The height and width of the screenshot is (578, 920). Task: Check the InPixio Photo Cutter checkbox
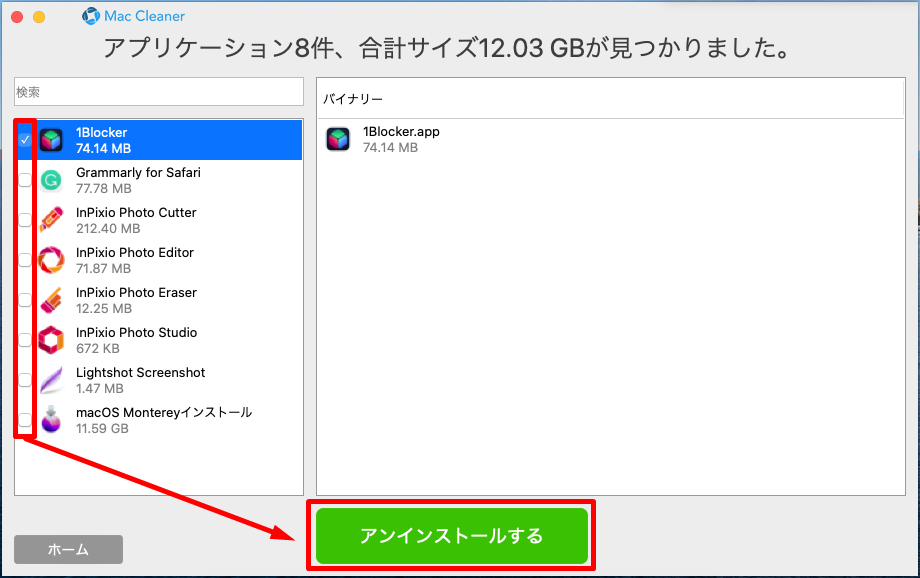pos(25,220)
